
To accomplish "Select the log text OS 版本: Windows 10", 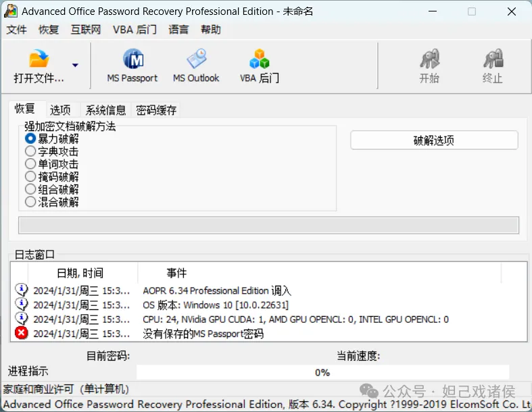I will (x=216, y=305).
